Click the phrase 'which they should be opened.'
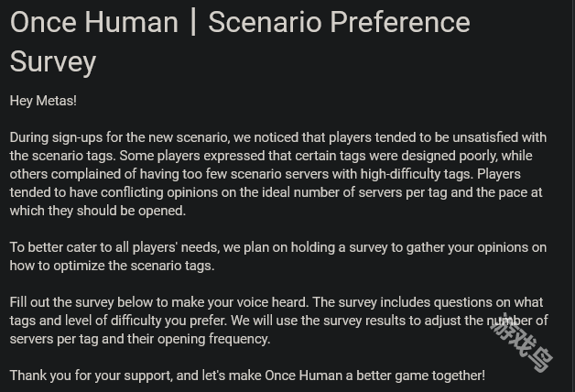The image size is (575, 392). 98,211
